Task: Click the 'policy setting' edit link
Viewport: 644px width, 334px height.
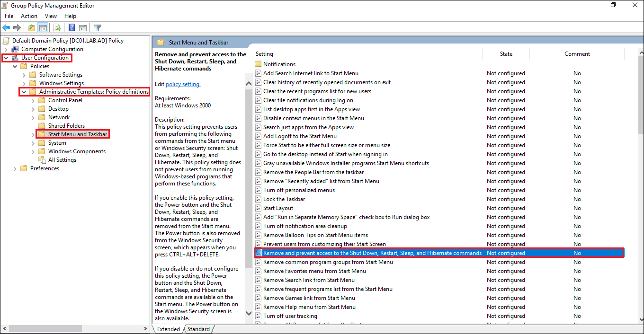Action: click(x=183, y=84)
